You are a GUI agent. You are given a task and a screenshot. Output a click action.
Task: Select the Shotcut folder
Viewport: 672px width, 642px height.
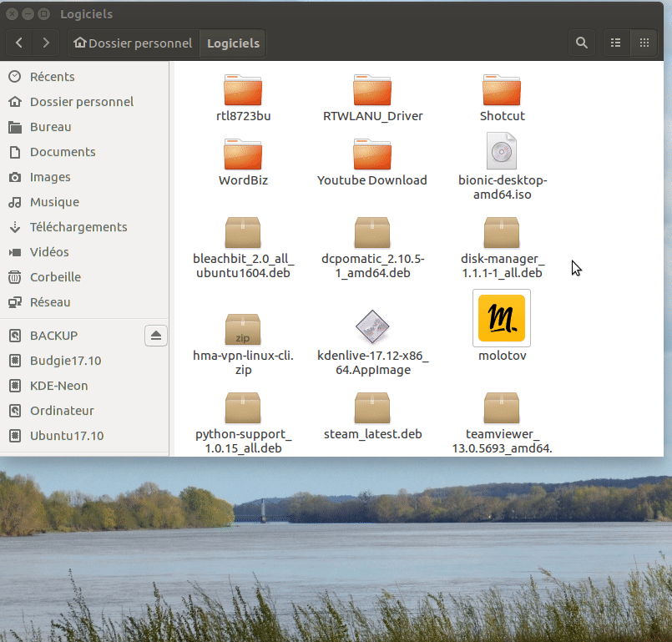[x=502, y=98]
